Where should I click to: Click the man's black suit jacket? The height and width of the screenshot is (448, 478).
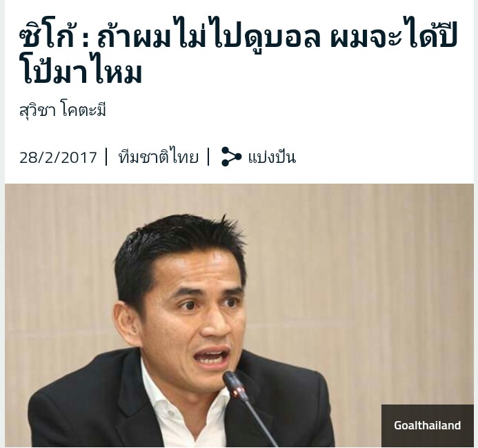(x=92, y=406)
